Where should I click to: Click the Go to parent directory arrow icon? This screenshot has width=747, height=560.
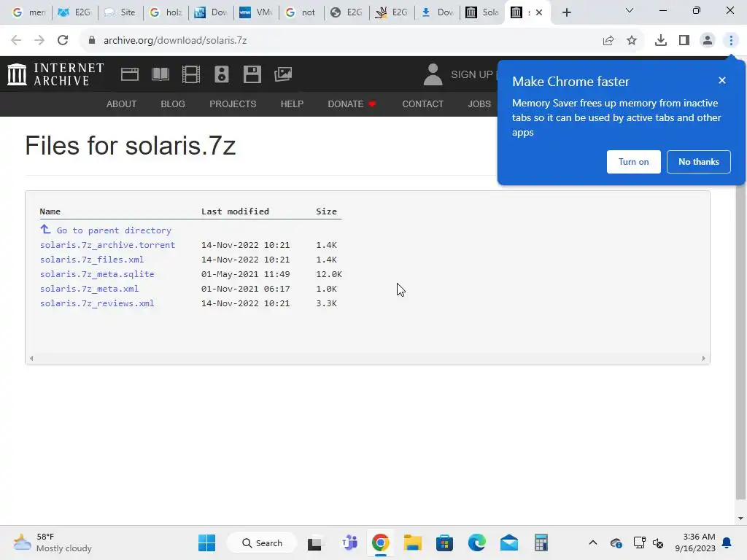pos(45,230)
